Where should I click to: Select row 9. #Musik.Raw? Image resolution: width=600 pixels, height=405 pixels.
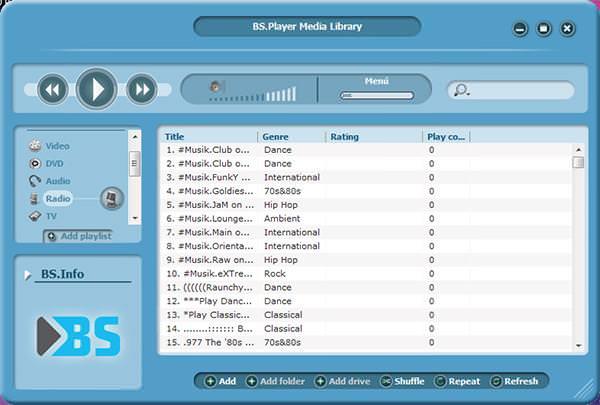tap(365, 260)
